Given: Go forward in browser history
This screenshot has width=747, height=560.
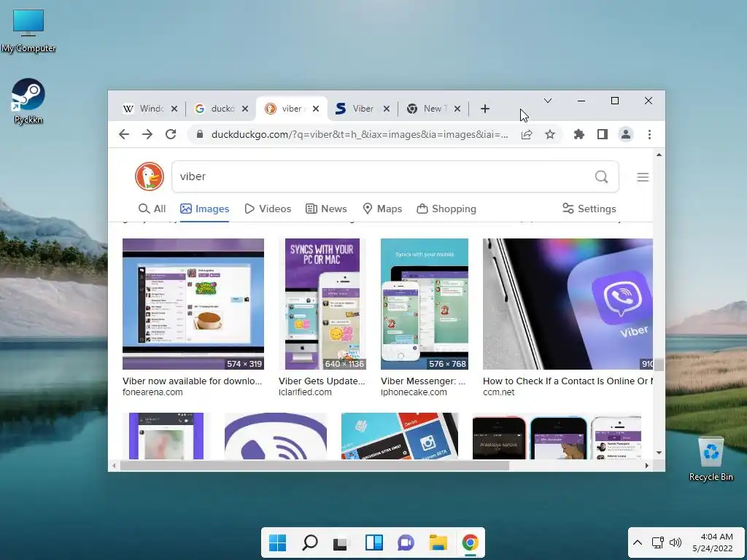Looking at the screenshot, I should tap(147, 134).
